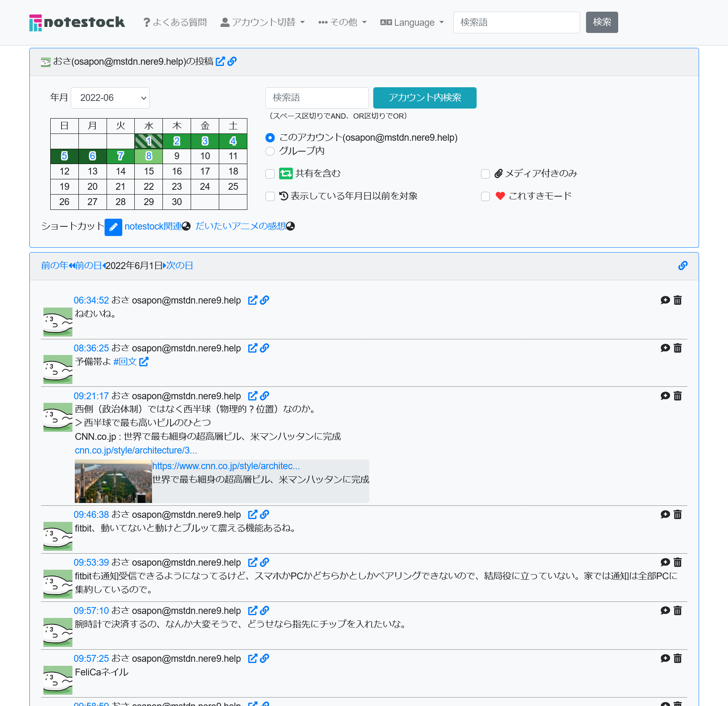Enable 共有を含む checkbox
The image size is (728, 706).
coord(270,174)
